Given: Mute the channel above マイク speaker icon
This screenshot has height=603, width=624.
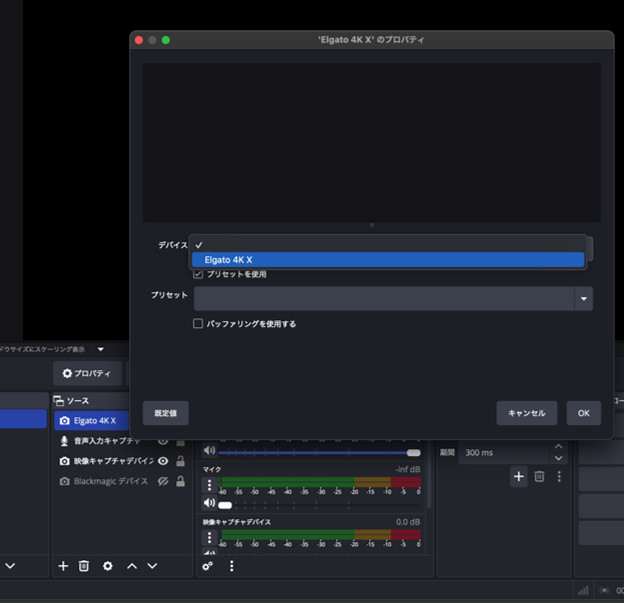Looking at the screenshot, I should click(209, 450).
